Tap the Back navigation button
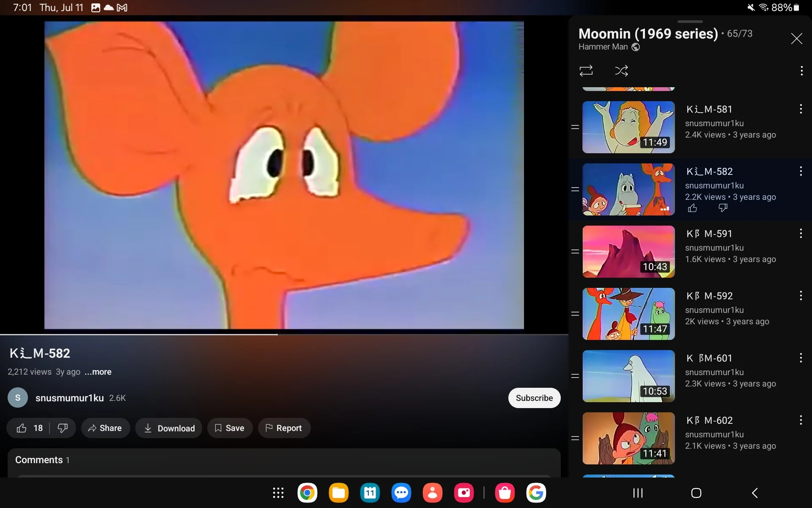The height and width of the screenshot is (508, 812). pos(755,493)
